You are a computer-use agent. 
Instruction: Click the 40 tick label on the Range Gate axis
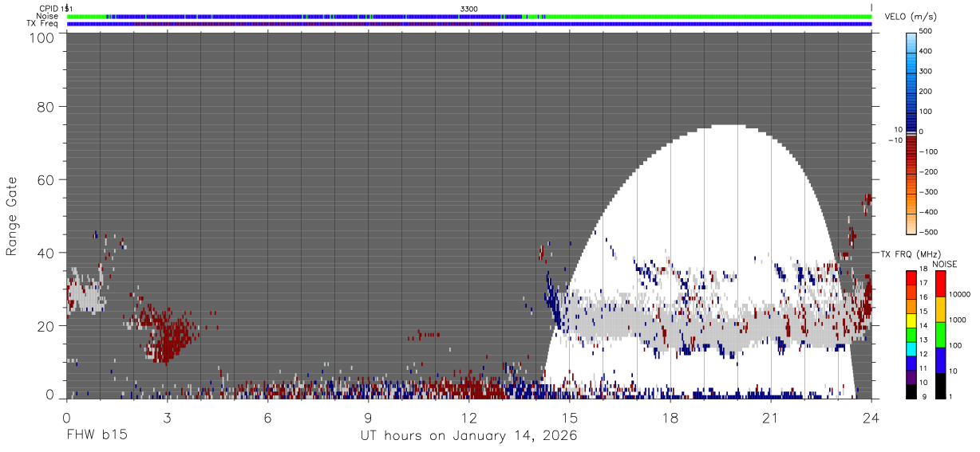[x=45, y=254]
